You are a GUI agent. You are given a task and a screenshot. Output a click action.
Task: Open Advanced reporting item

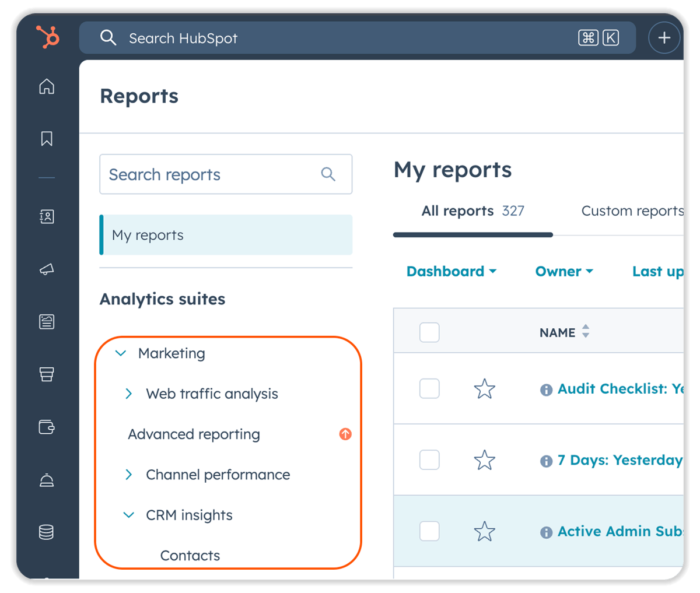[194, 434]
